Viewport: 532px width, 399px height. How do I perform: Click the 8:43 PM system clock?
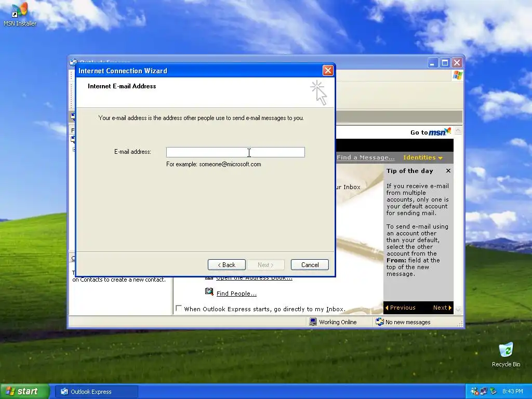pos(512,391)
